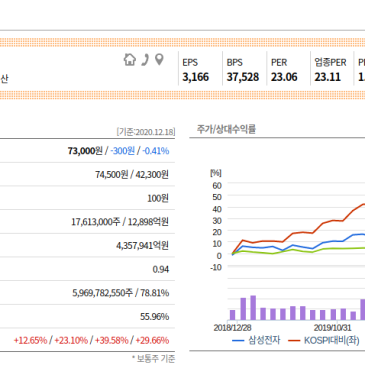Click the tallest purple volume bar
Image resolution: width=365 pixels, height=365 pixels.
pos(253,307)
